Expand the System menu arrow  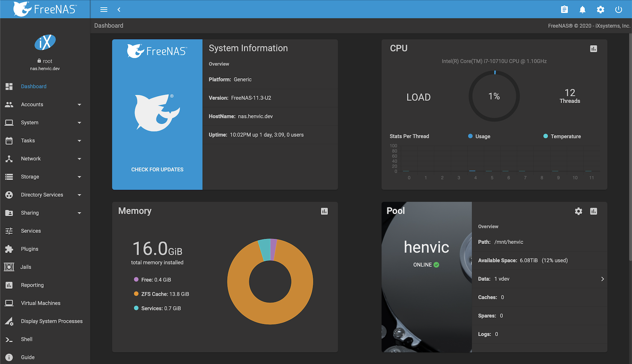pos(79,123)
